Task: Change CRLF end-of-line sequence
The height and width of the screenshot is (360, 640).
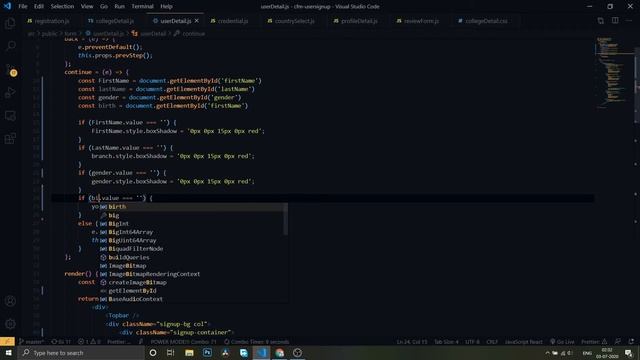Action: pyautogui.click(x=492, y=342)
